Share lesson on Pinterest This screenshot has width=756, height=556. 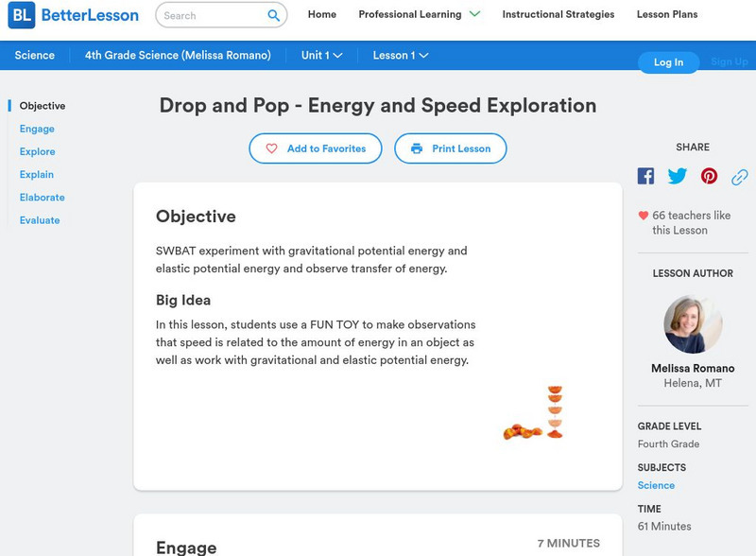tap(709, 176)
